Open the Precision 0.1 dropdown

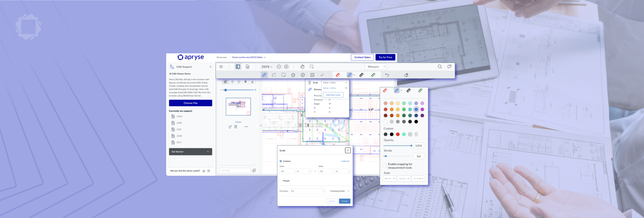click(308, 191)
